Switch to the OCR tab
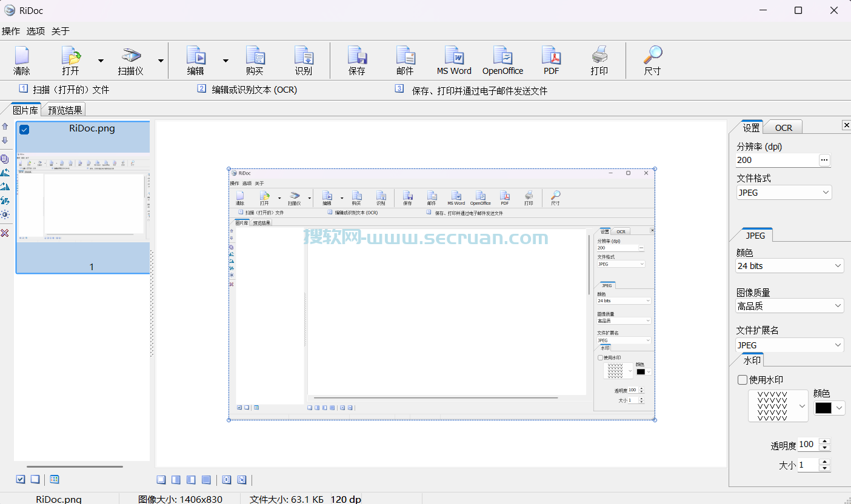The height and width of the screenshot is (504, 851). click(x=784, y=127)
